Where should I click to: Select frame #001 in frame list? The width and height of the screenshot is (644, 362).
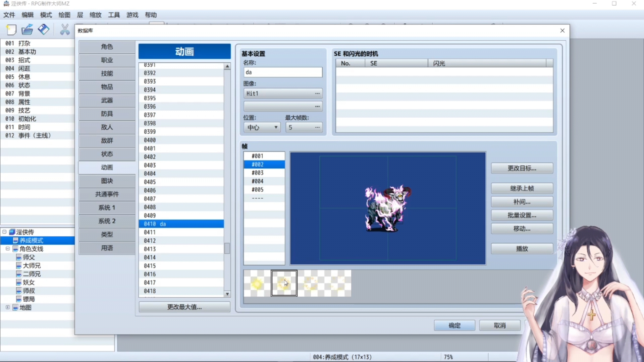point(264,156)
